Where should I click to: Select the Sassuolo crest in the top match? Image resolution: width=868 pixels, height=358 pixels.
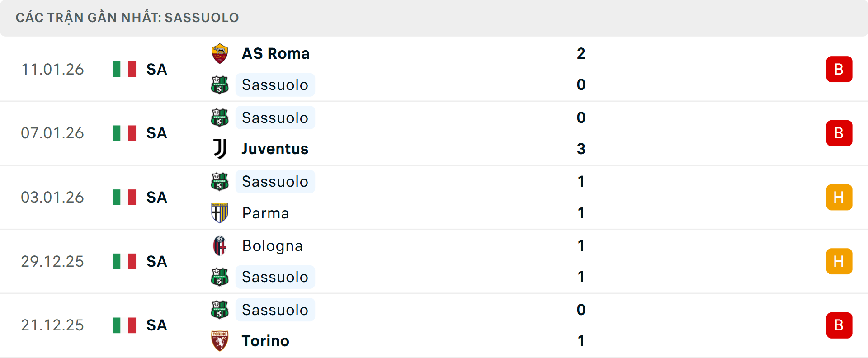point(220,85)
